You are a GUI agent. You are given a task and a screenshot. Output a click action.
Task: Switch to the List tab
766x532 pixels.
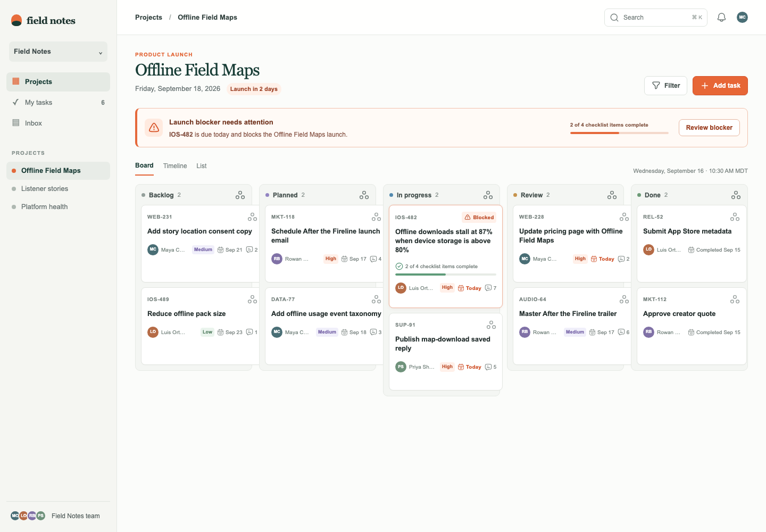202,166
